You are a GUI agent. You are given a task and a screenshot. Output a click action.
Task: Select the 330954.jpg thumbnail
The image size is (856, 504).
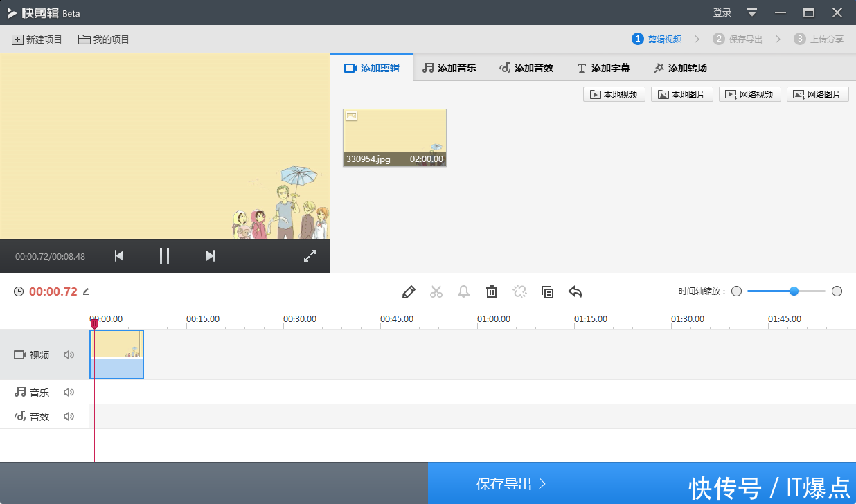[x=395, y=138]
